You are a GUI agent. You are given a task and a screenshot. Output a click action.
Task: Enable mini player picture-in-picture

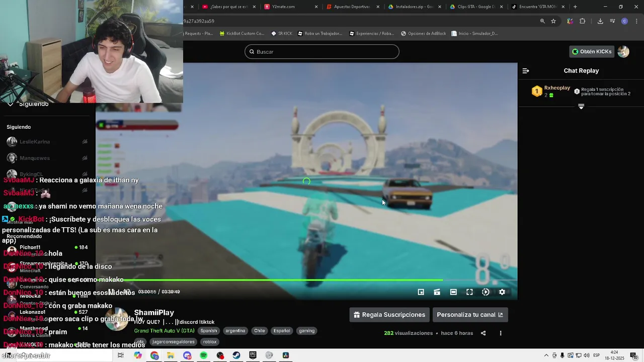(x=421, y=292)
